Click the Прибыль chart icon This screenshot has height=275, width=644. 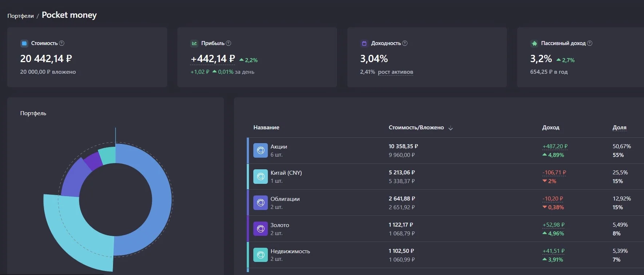pyautogui.click(x=194, y=43)
